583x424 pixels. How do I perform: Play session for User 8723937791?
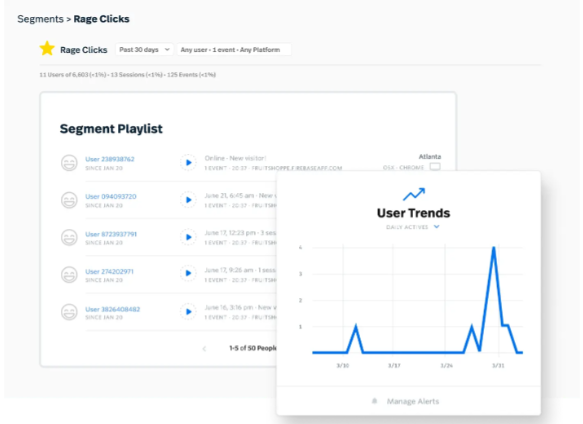[x=188, y=237]
